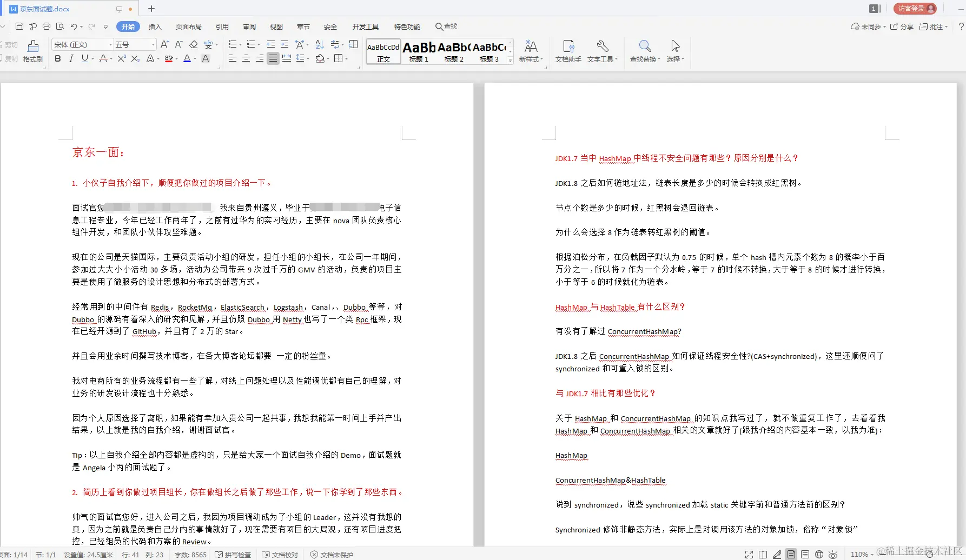The height and width of the screenshot is (560, 966).
Task: Click the text highlight color swatch
Action: 169,58
